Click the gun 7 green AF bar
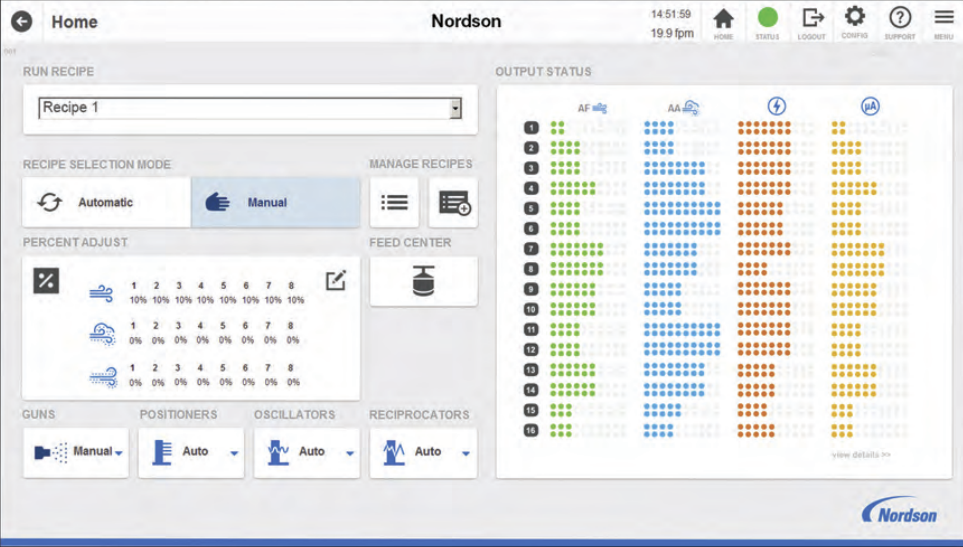The width and height of the screenshot is (963, 547). coord(577,249)
